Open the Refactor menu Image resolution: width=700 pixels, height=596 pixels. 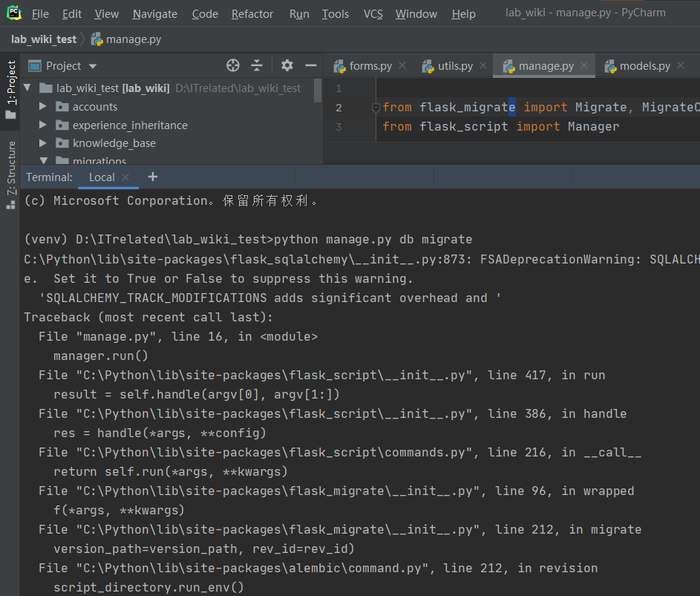252,14
